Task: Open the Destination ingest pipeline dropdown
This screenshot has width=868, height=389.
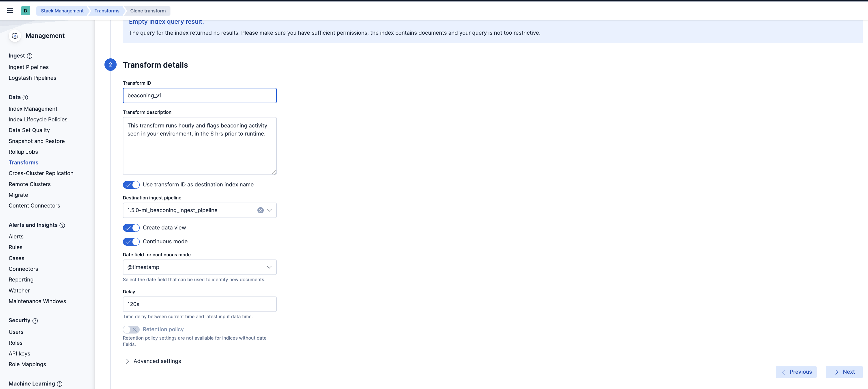Action: click(269, 210)
